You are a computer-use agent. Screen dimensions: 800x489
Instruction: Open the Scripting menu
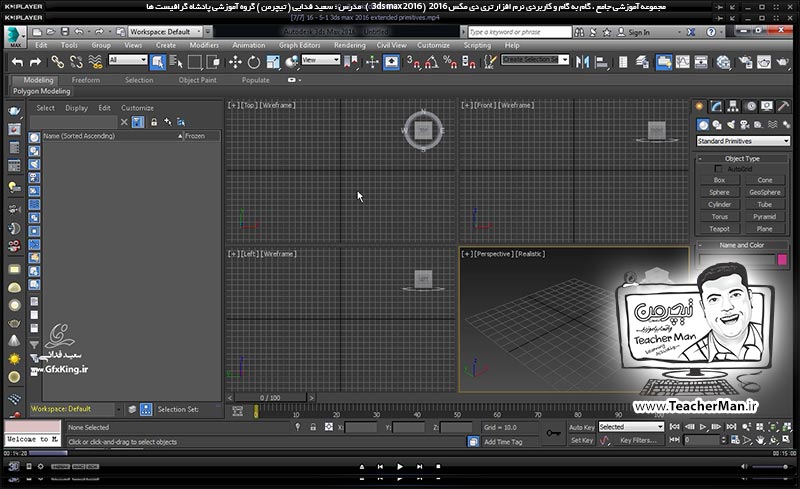click(477, 45)
